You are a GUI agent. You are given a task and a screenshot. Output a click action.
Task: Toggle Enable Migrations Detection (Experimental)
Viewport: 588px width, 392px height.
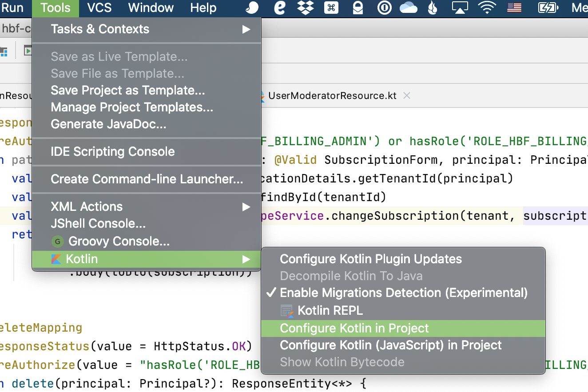coord(403,293)
